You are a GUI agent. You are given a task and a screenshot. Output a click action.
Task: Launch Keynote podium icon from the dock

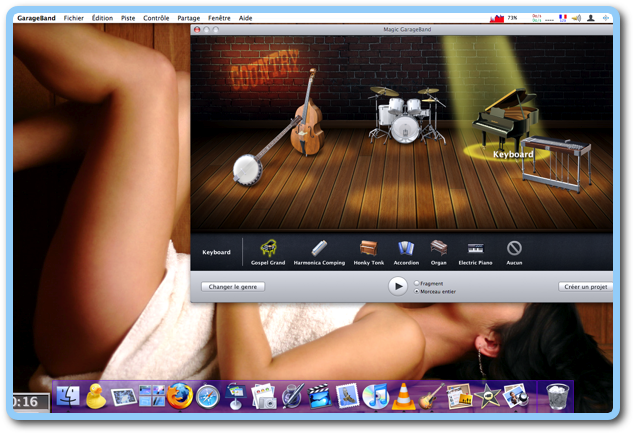(236, 396)
